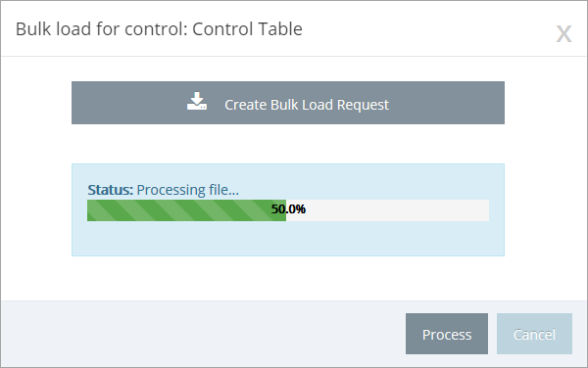Start the bulk load with Process
This screenshot has height=368, width=588.
[x=447, y=334]
